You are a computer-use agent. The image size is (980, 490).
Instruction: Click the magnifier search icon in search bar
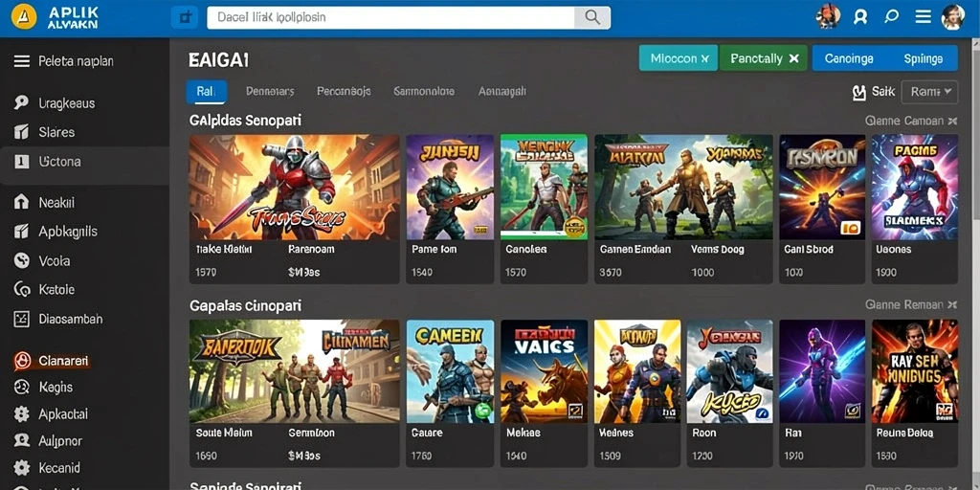pyautogui.click(x=591, y=17)
